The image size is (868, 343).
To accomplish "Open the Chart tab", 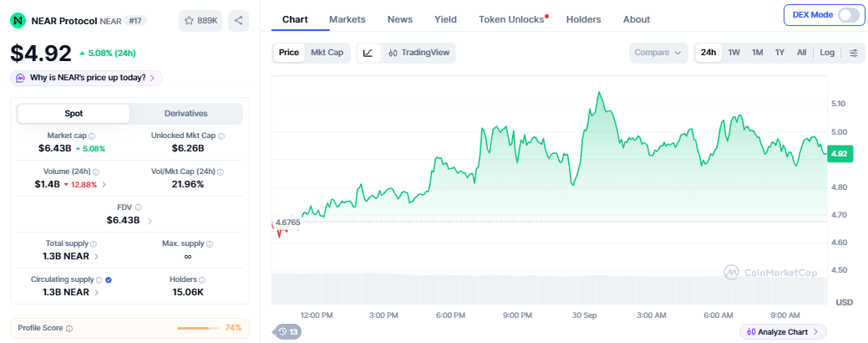I will [x=295, y=19].
